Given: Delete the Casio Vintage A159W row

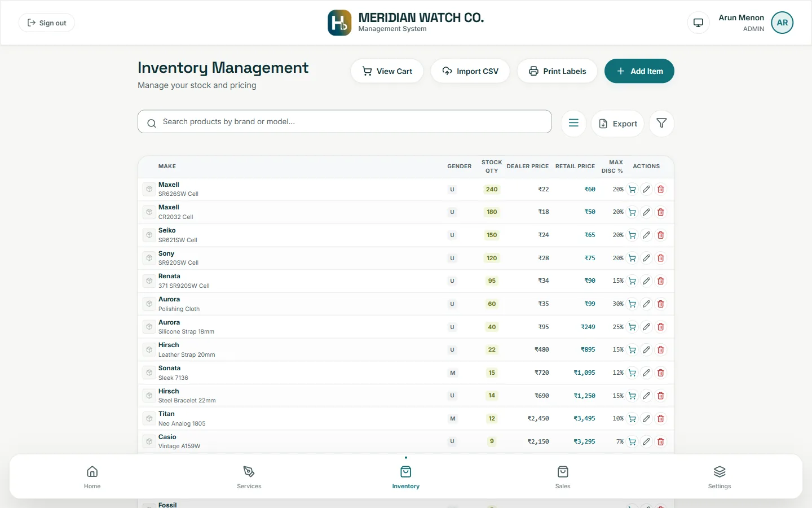Looking at the screenshot, I should [661, 442].
